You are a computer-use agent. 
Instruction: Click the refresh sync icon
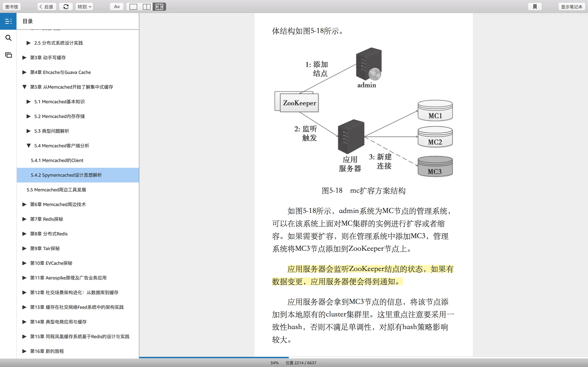click(66, 7)
